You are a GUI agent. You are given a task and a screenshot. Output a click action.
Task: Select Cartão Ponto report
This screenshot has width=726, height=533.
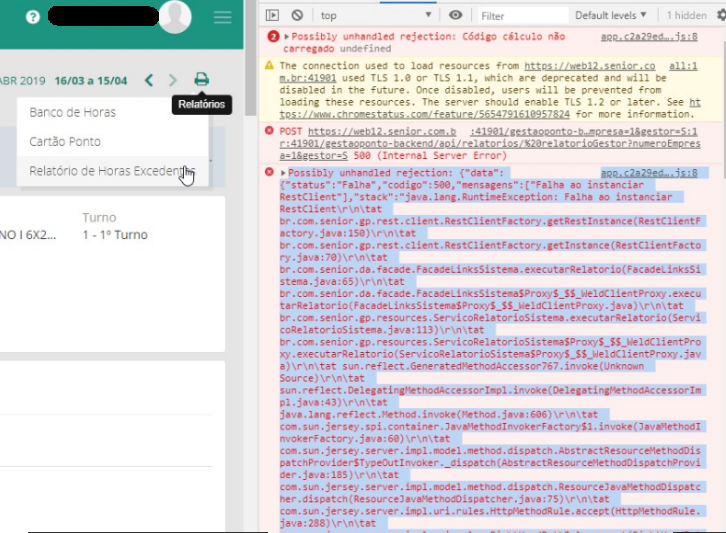tap(65, 141)
